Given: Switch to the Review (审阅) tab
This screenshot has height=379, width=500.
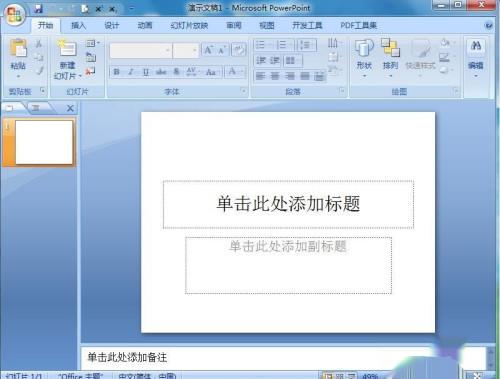Looking at the screenshot, I should point(234,25).
